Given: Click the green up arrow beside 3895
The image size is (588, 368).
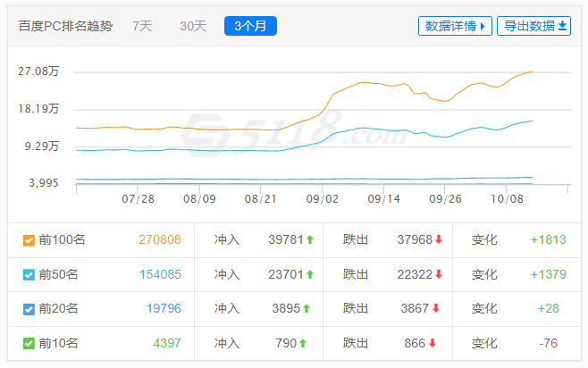Looking at the screenshot, I should (307, 308).
